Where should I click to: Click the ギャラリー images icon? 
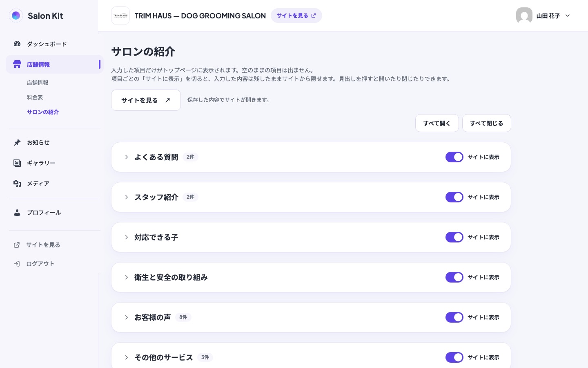17,163
